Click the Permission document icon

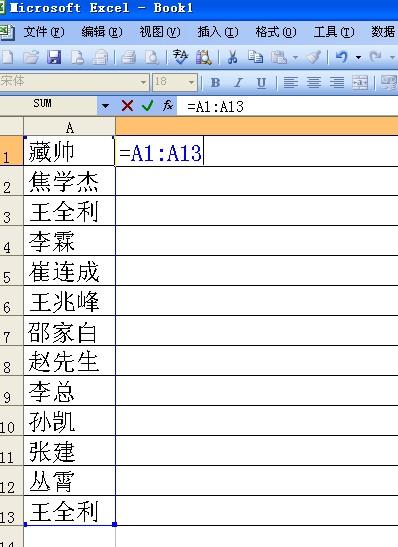pyautogui.click(x=77, y=57)
